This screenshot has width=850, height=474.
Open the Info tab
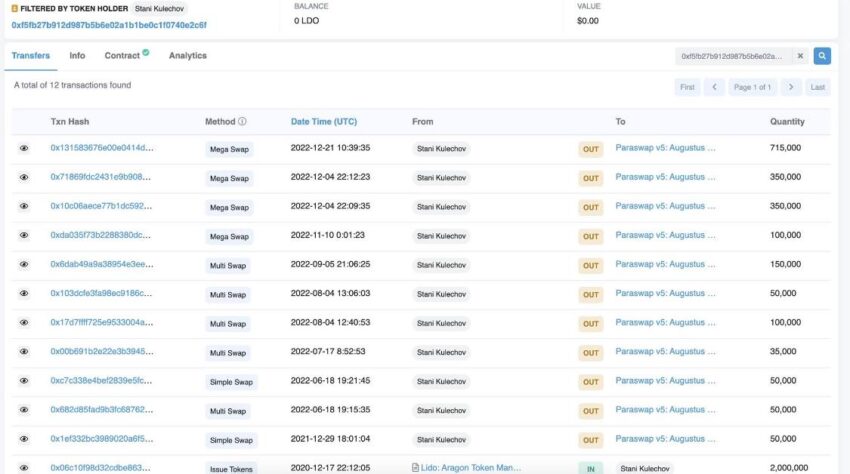[77, 55]
